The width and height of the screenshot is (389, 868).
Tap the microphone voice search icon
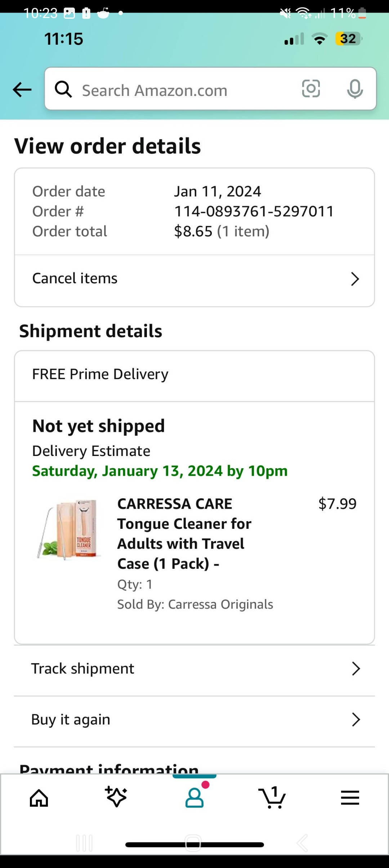(x=355, y=89)
